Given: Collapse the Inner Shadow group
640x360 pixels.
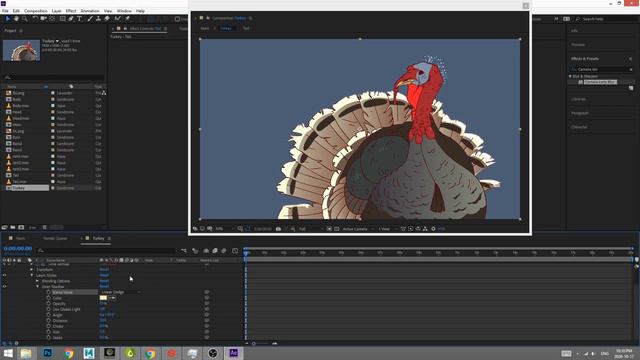Looking at the screenshot, I should (x=38, y=287).
